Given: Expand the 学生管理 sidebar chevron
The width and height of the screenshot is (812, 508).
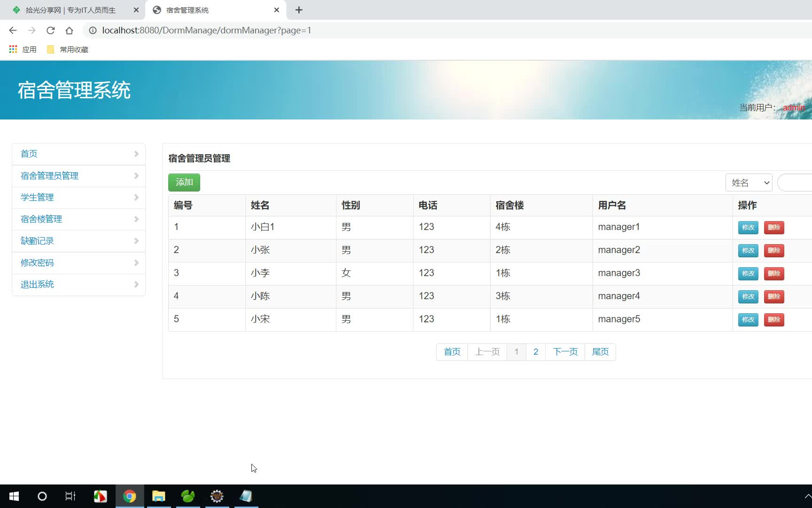Looking at the screenshot, I should pyautogui.click(x=136, y=198).
